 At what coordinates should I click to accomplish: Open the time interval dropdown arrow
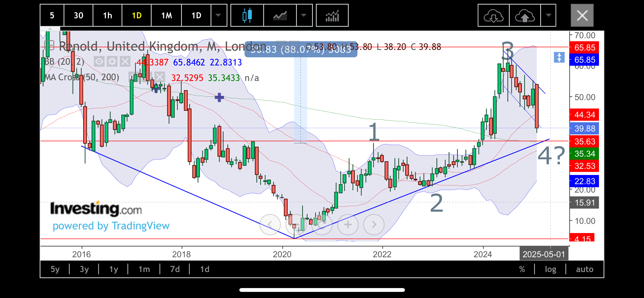tap(218, 15)
